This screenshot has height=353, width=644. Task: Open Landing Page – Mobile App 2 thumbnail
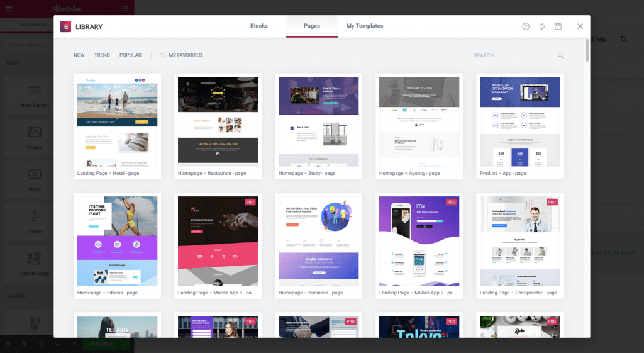tap(419, 241)
